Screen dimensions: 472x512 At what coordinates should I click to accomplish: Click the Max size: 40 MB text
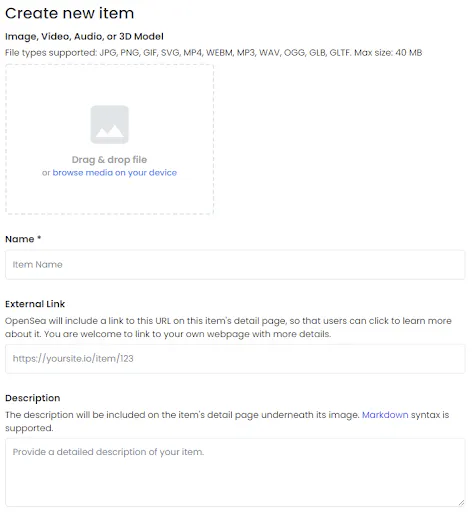(x=388, y=53)
